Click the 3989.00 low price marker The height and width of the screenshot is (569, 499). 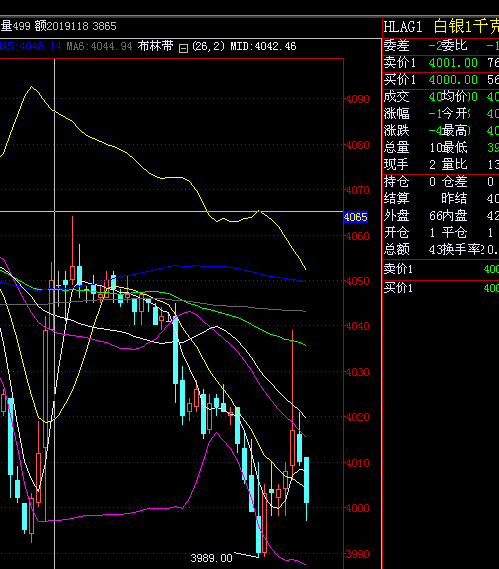211,558
